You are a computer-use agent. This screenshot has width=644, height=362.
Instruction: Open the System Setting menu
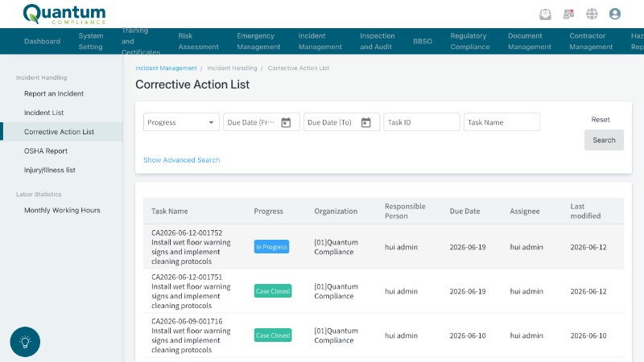pyautogui.click(x=91, y=42)
